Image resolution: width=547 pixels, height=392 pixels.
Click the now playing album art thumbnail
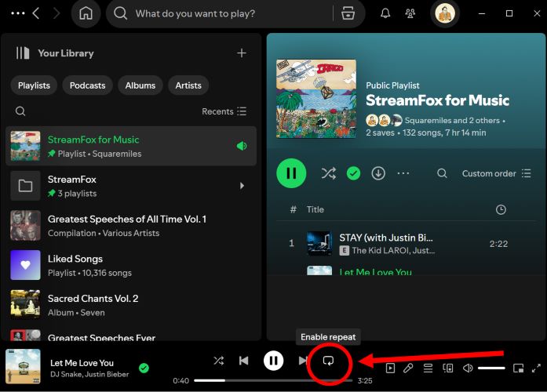[23, 367]
